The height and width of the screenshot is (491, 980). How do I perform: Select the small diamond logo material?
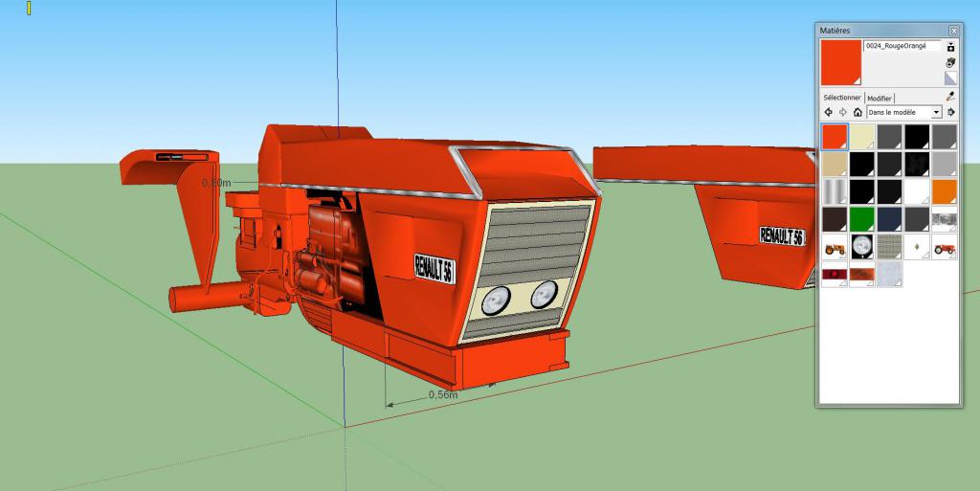point(917,247)
